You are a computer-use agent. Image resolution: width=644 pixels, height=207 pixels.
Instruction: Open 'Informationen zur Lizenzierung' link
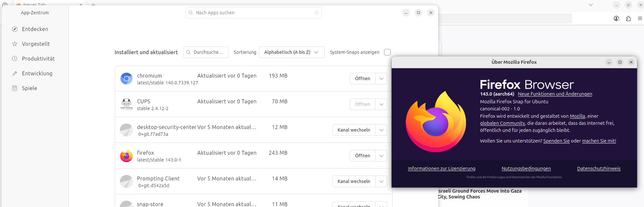pos(441,168)
